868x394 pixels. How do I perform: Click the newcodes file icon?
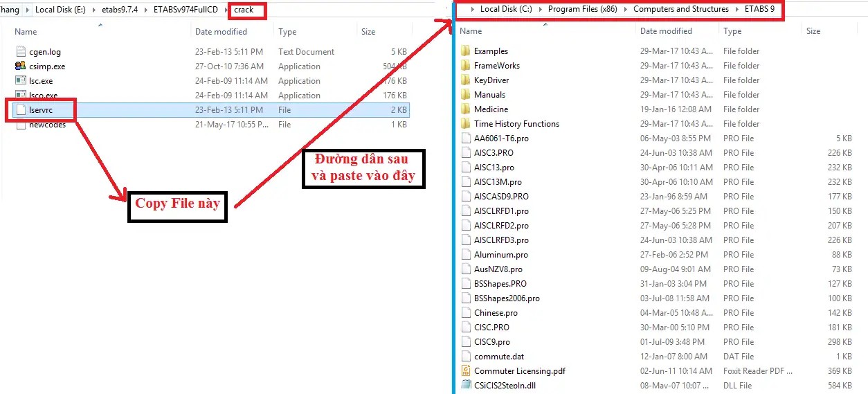pos(20,125)
